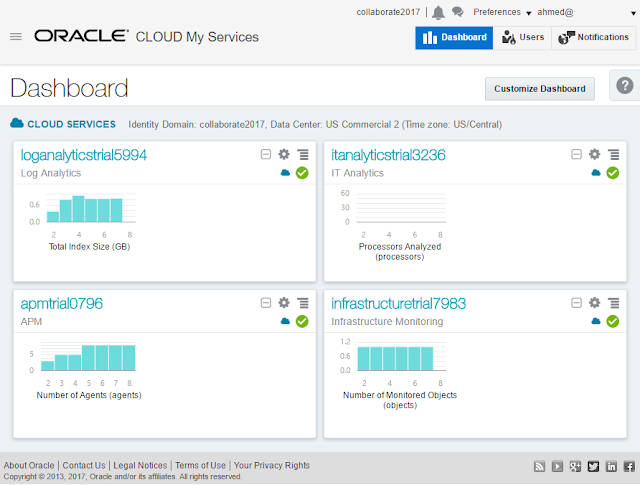Click the Total Index Size bar chart
Screen dimensions: 640x485
[90, 208]
